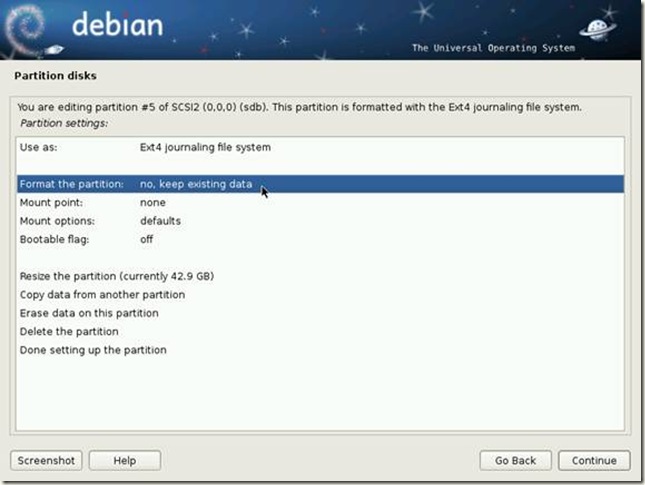Click the Debian swirl logo
This screenshot has height=485, width=645.
(26, 30)
